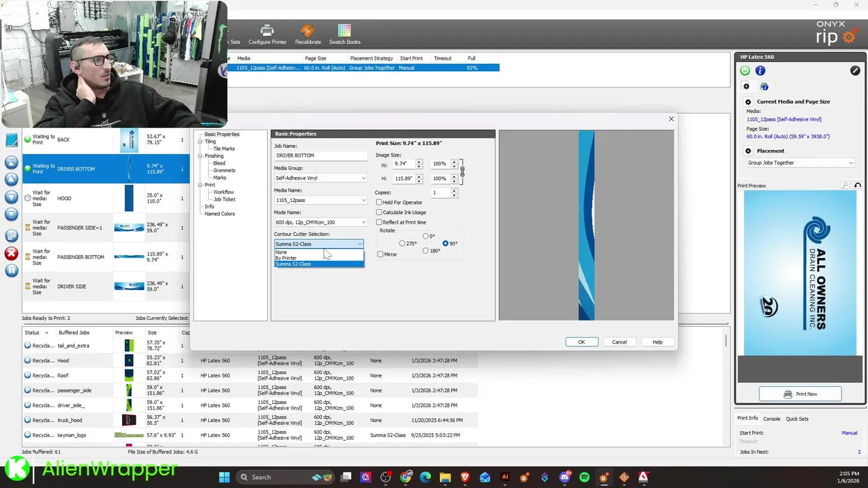Zoom print preview with magnifier icon
The image size is (868, 488).
click(845, 186)
